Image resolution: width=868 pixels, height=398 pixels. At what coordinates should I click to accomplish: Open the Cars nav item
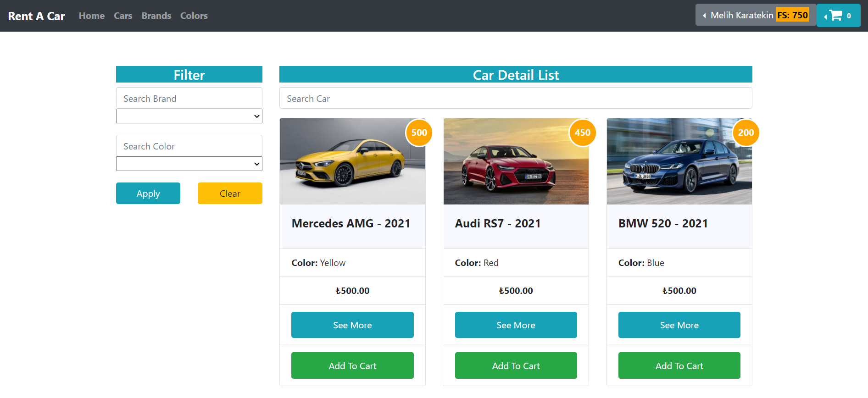click(123, 16)
